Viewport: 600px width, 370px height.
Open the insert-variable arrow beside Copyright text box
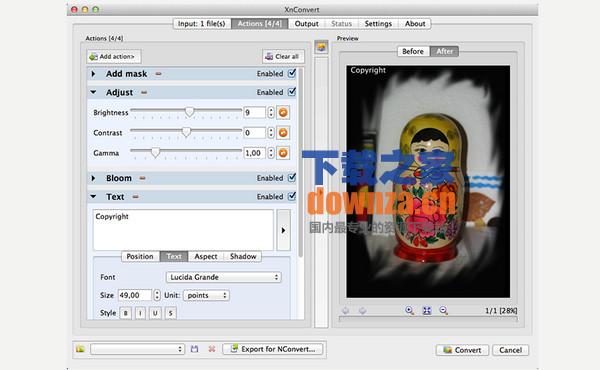click(284, 230)
